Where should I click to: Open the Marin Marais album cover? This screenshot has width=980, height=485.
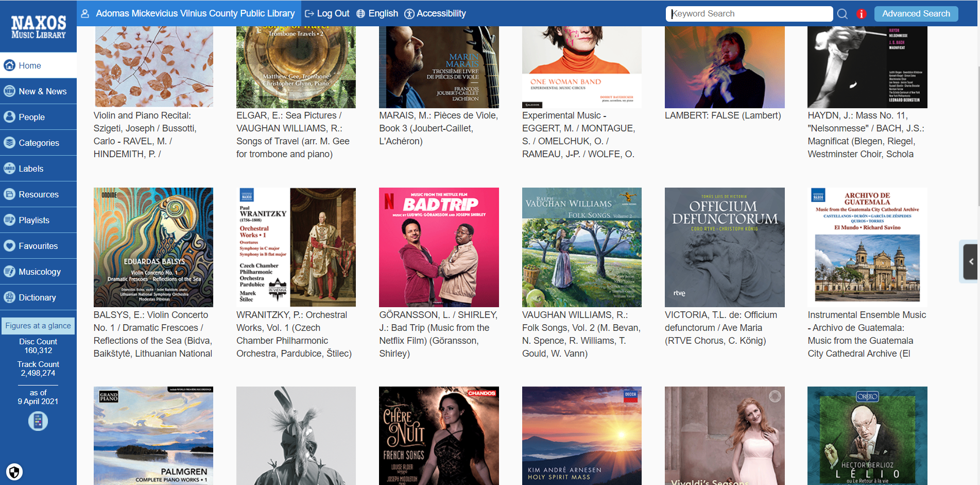click(439, 67)
